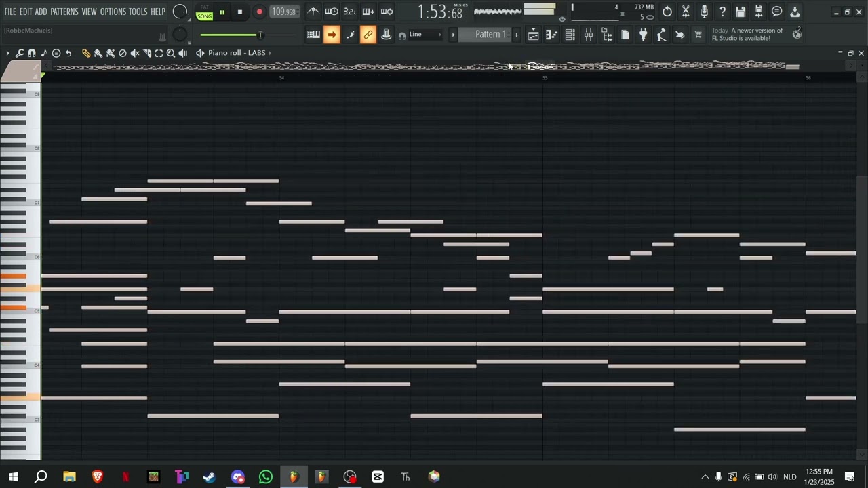This screenshot has width=868, height=488.
Task: Select the Slice tool in Piano roll
Action: 147,53
